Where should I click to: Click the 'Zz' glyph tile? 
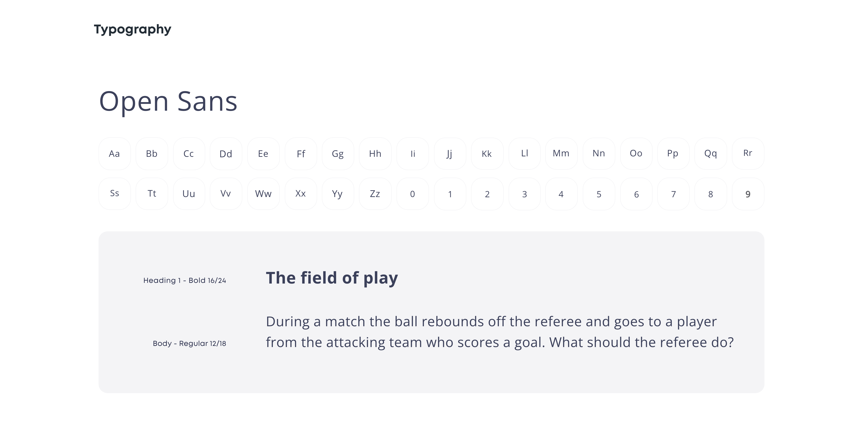[375, 194]
